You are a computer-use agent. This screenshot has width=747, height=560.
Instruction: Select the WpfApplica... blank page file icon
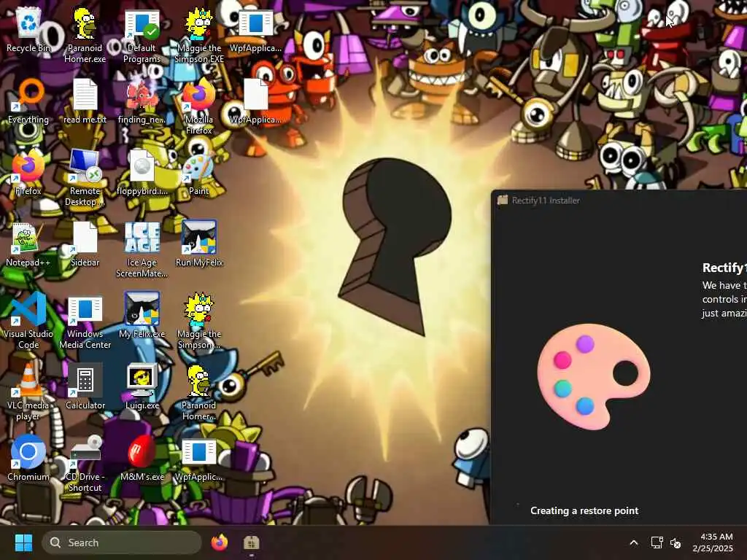(x=255, y=102)
